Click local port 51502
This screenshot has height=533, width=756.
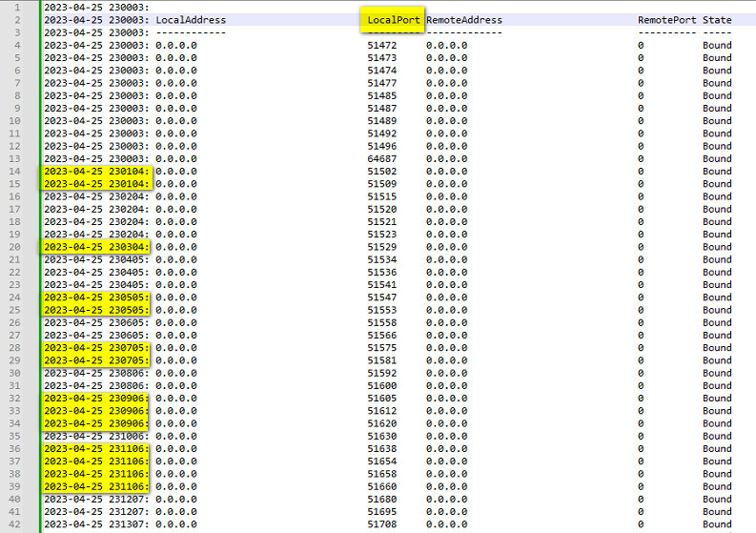[382, 172]
